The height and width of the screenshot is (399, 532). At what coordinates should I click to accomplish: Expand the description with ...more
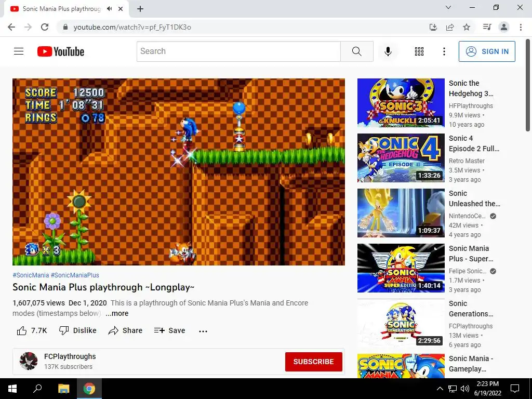[x=117, y=313]
